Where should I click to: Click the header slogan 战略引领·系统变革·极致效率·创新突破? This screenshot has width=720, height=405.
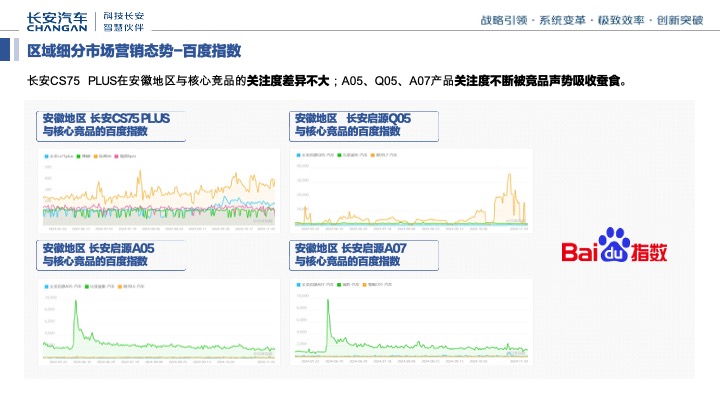(x=592, y=20)
